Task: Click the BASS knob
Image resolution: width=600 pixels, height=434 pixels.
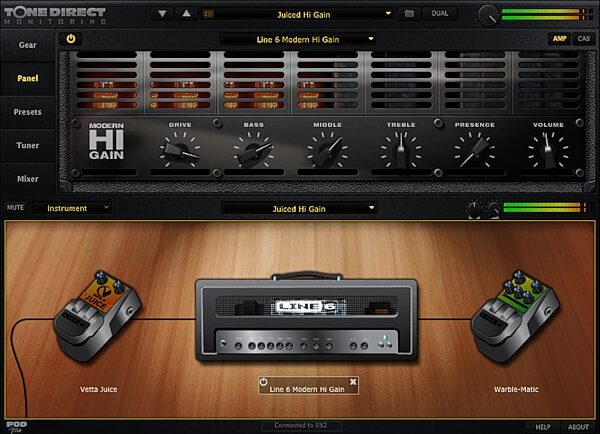Action: pyautogui.click(x=253, y=151)
